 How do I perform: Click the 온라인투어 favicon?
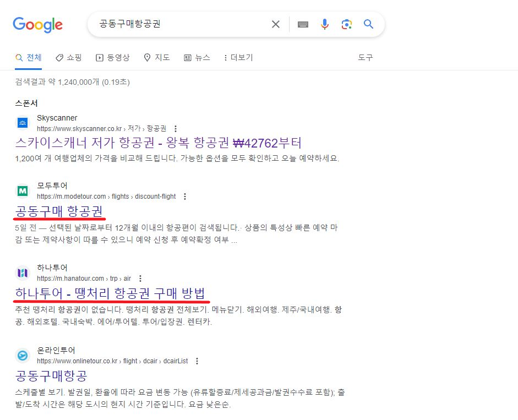click(23, 356)
